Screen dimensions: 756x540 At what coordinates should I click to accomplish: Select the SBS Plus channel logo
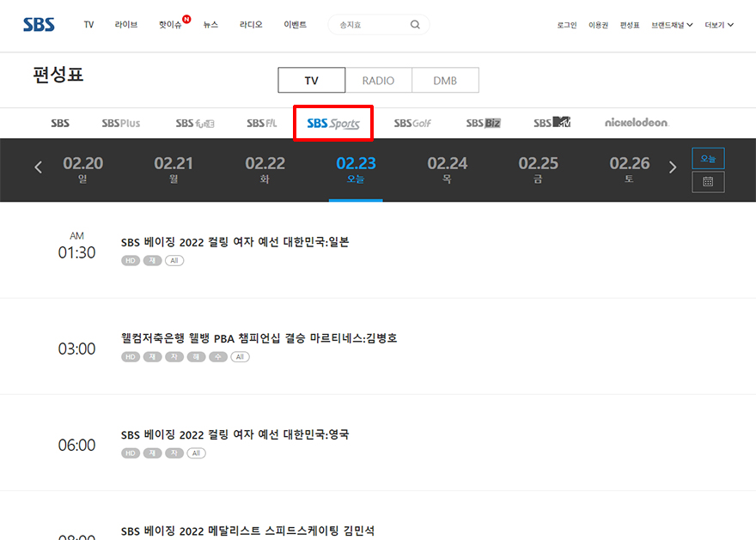tap(121, 124)
